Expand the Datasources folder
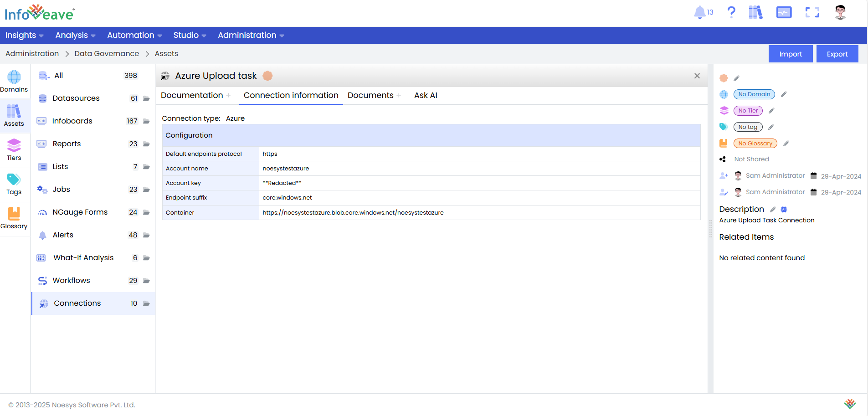The height and width of the screenshot is (416, 868). (x=146, y=98)
